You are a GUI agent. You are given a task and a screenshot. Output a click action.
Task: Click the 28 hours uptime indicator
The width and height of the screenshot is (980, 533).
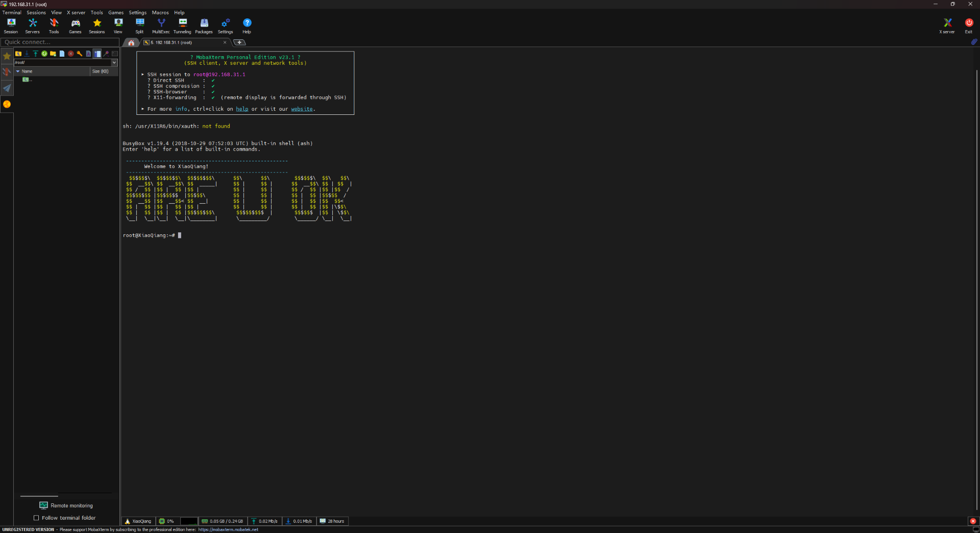coord(332,521)
